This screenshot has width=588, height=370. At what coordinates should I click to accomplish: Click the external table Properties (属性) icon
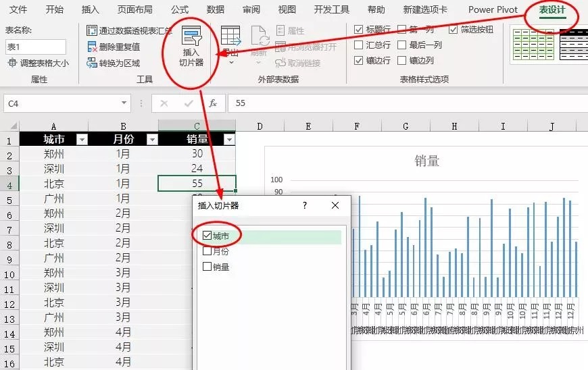(280, 30)
